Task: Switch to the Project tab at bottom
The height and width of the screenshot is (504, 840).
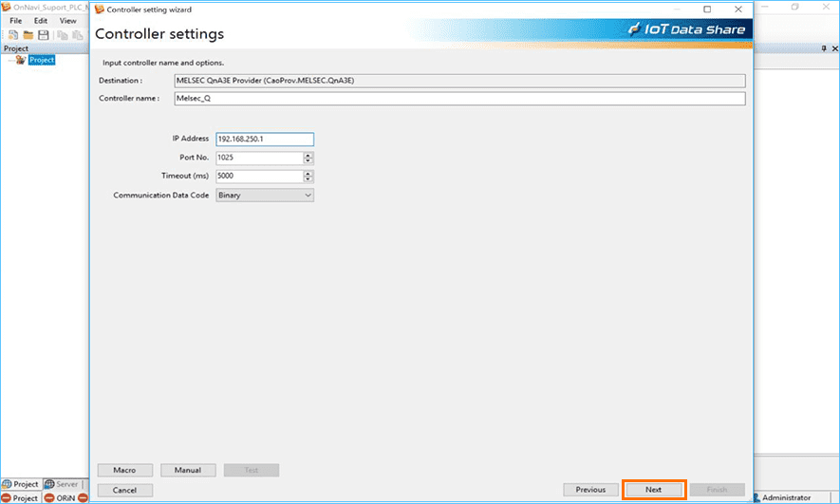Action: pyautogui.click(x=20, y=484)
